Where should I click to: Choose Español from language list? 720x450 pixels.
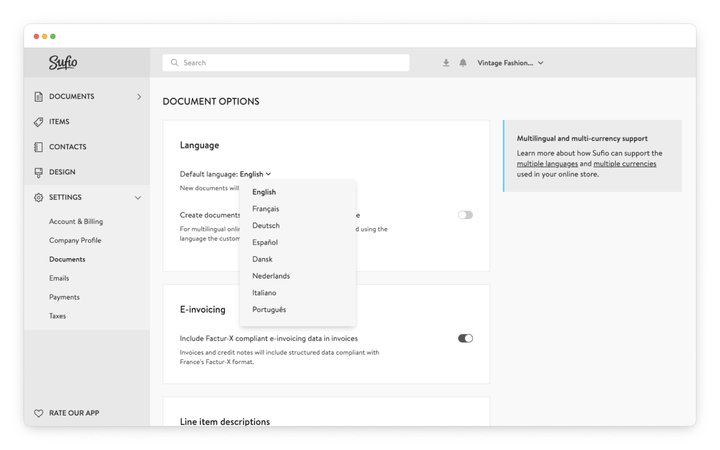click(265, 242)
